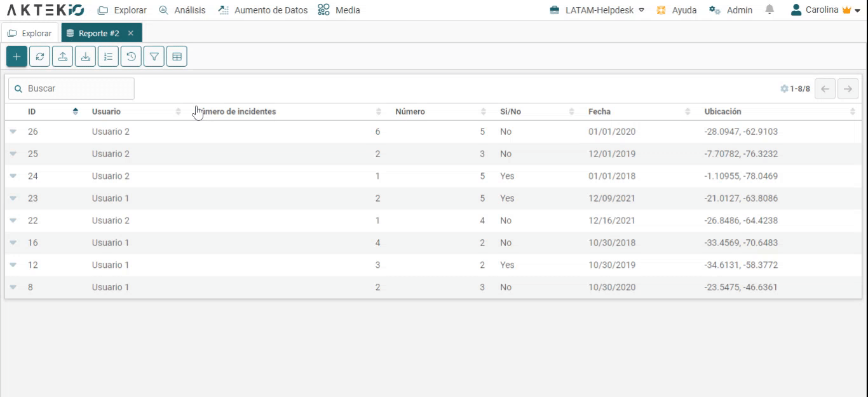Click location -28.0947, -62.9103

pyautogui.click(x=741, y=132)
